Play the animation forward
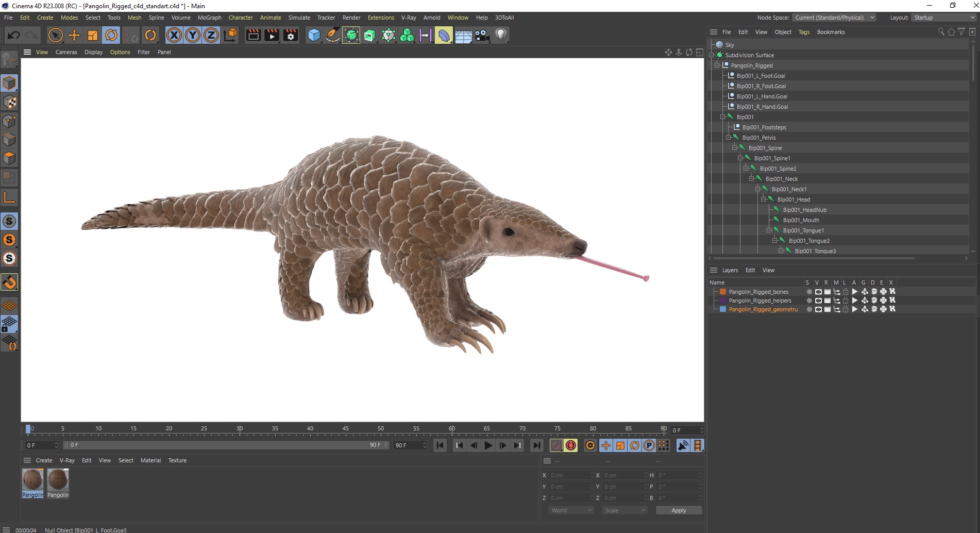Screen dimensions: 980x533 pos(488,445)
